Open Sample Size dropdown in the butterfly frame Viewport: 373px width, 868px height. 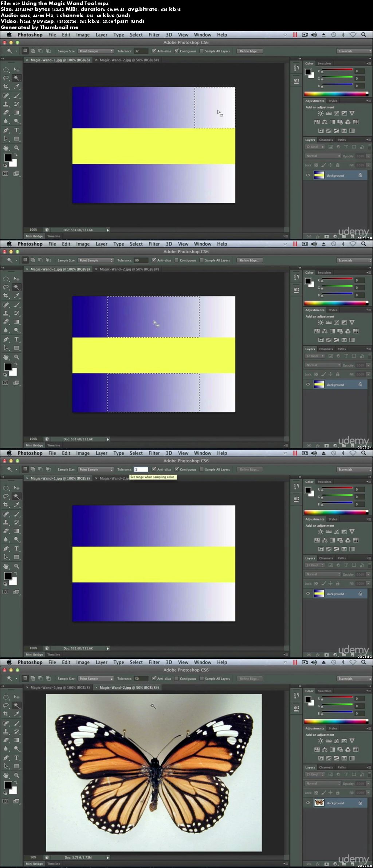click(x=96, y=679)
